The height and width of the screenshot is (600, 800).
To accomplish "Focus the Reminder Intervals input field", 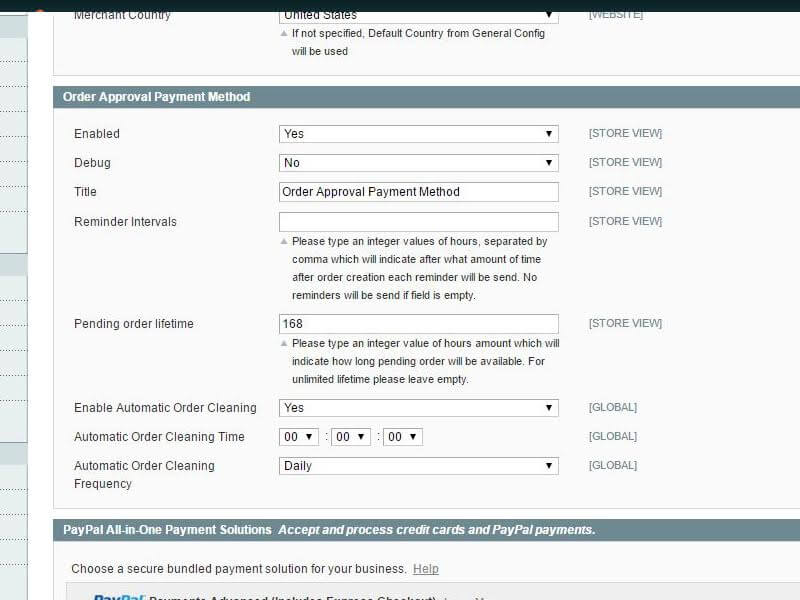I will tap(418, 222).
